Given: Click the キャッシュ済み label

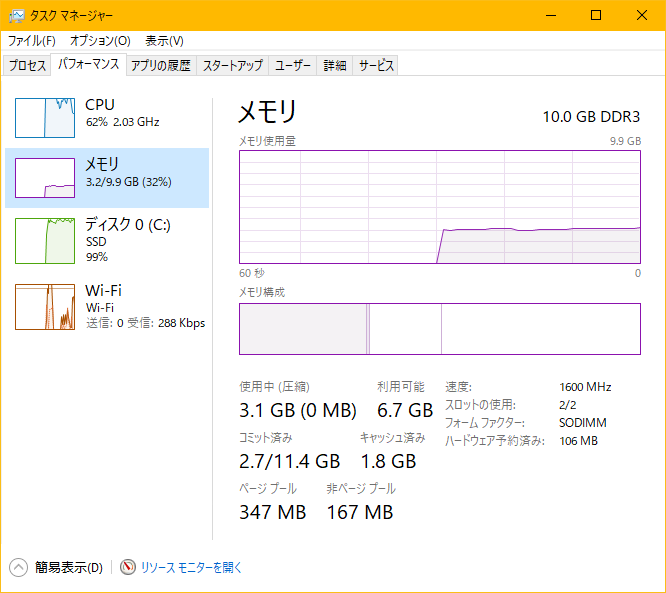Looking at the screenshot, I should [392, 438].
